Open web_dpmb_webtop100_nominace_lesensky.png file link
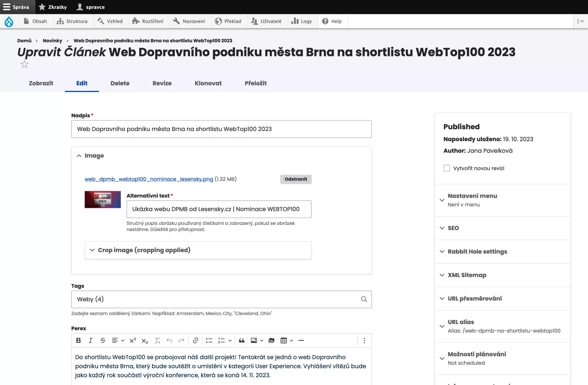Viewport: 588px width, 385px height. (149, 179)
